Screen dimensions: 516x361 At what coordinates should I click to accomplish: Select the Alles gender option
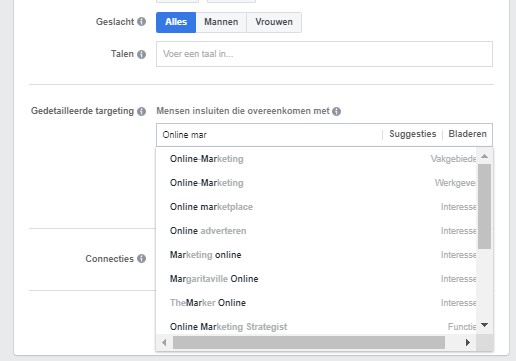[176, 22]
